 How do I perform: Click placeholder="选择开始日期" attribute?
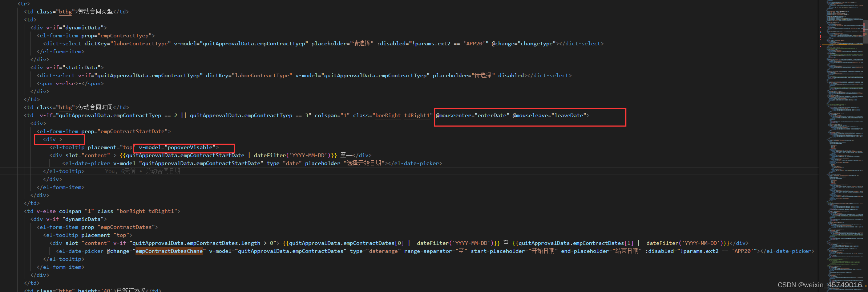coord(345,163)
